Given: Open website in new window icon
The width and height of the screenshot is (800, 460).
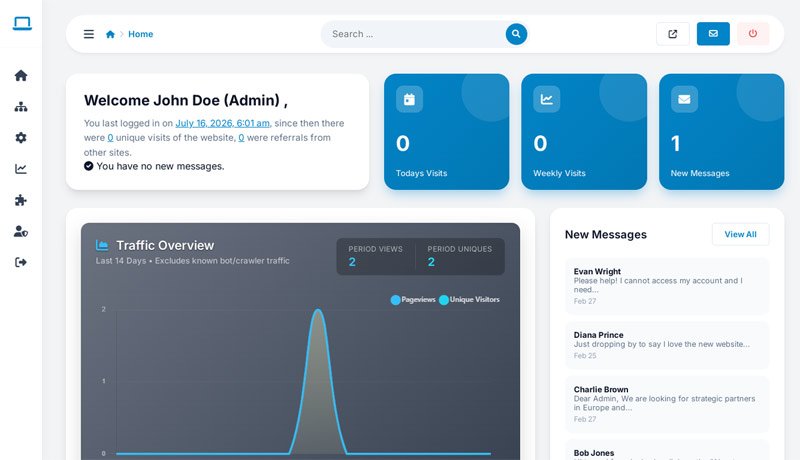Looking at the screenshot, I should [672, 34].
